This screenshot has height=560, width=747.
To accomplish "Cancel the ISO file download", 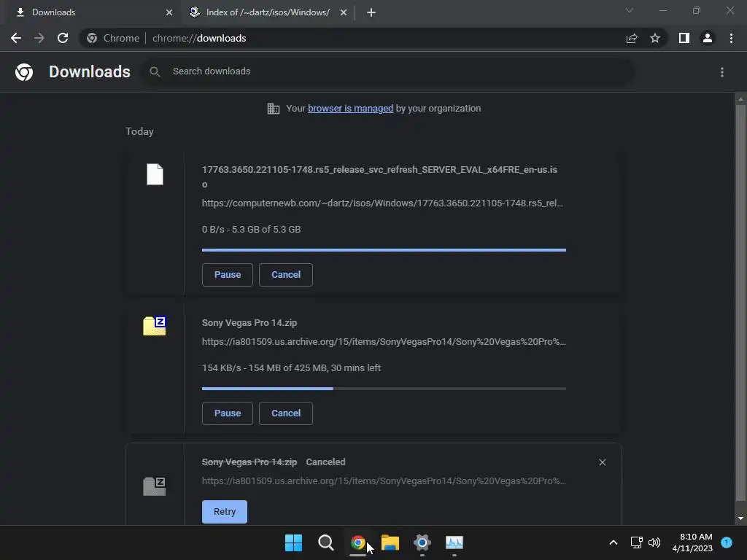I will tap(286, 275).
